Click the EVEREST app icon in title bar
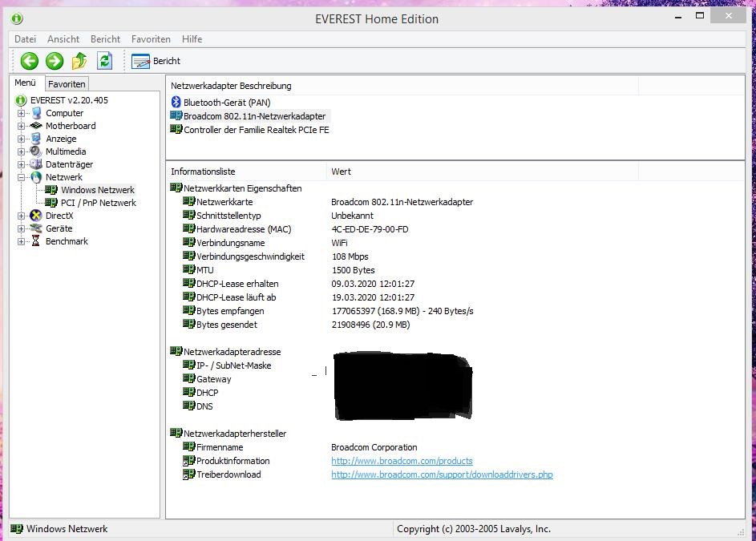The height and width of the screenshot is (541, 756). (x=17, y=18)
